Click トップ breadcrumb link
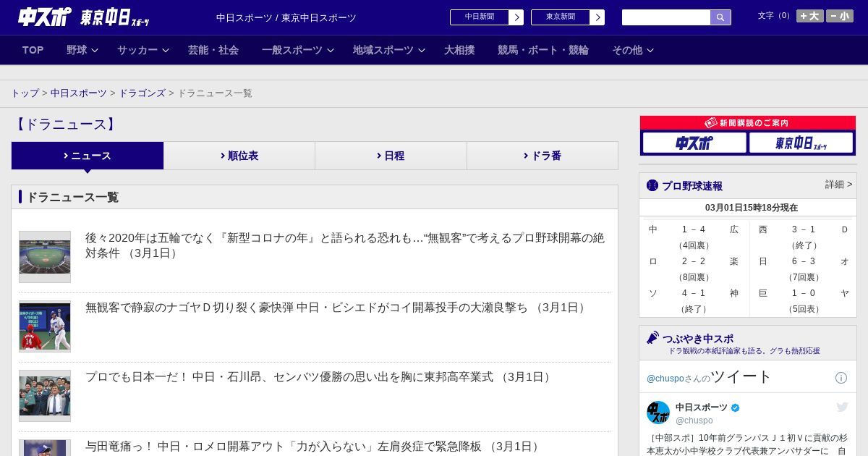Viewport: 868px width, 456px height. [25, 93]
